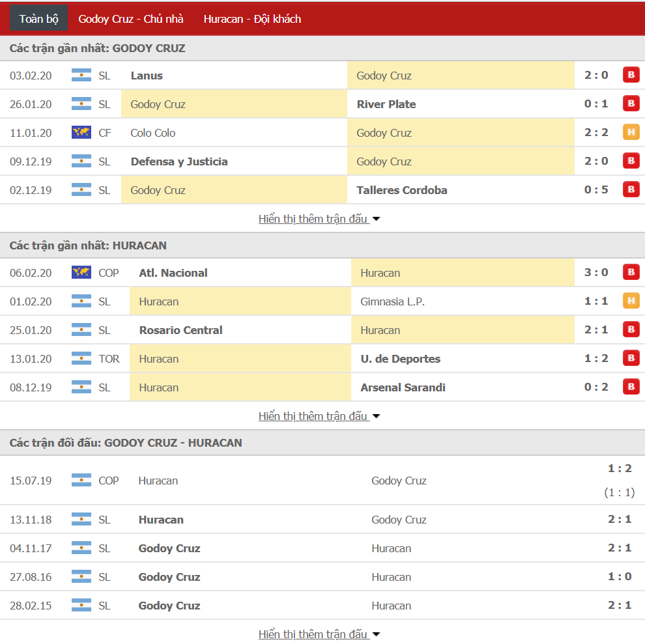Image resolution: width=645 pixels, height=644 pixels.
Task: Click the flag icon beside 13.01.20
Action: pyautogui.click(x=81, y=359)
